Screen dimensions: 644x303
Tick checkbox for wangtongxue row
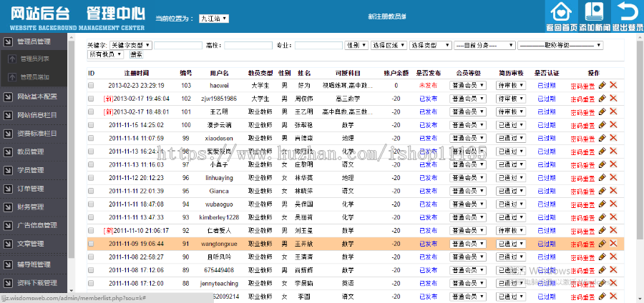point(91,244)
